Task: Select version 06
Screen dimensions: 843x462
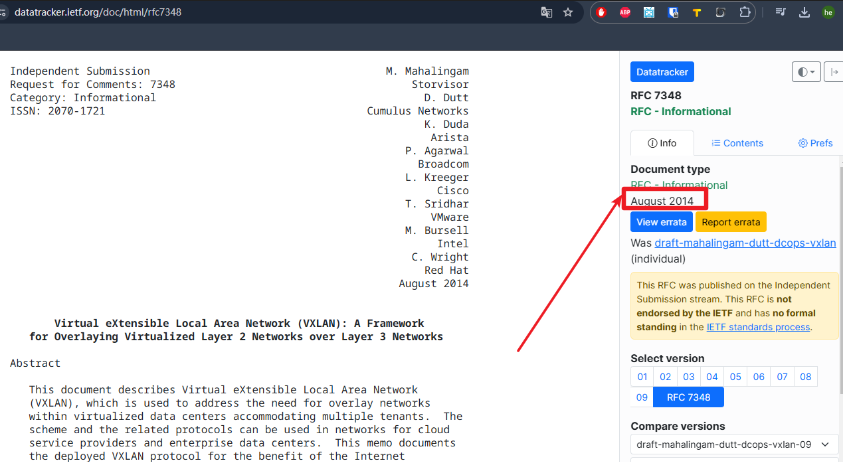Action: (759, 376)
